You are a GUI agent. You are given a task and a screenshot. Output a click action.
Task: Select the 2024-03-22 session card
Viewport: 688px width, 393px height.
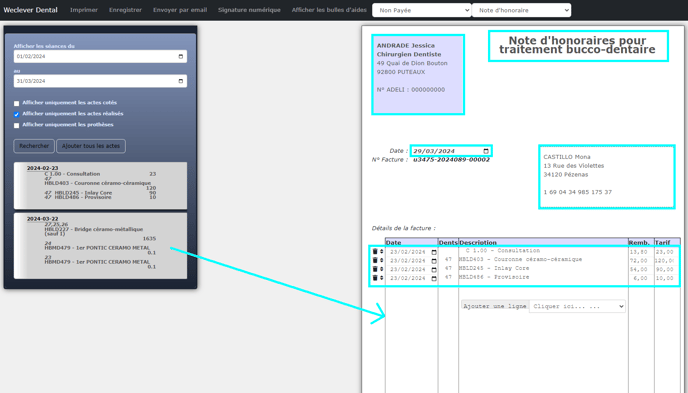pyautogui.click(x=100, y=246)
